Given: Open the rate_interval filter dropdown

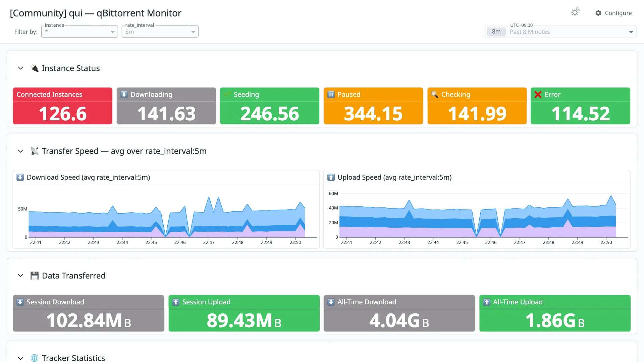Looking at the screenshot, I should pos(160,32).
